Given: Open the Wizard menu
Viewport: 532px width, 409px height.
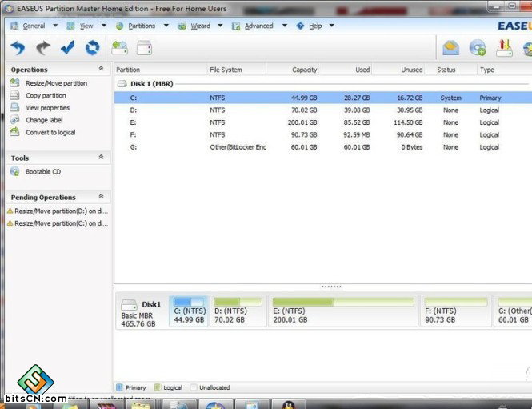Looking at the screenshot, I should (x=200, y=26).
